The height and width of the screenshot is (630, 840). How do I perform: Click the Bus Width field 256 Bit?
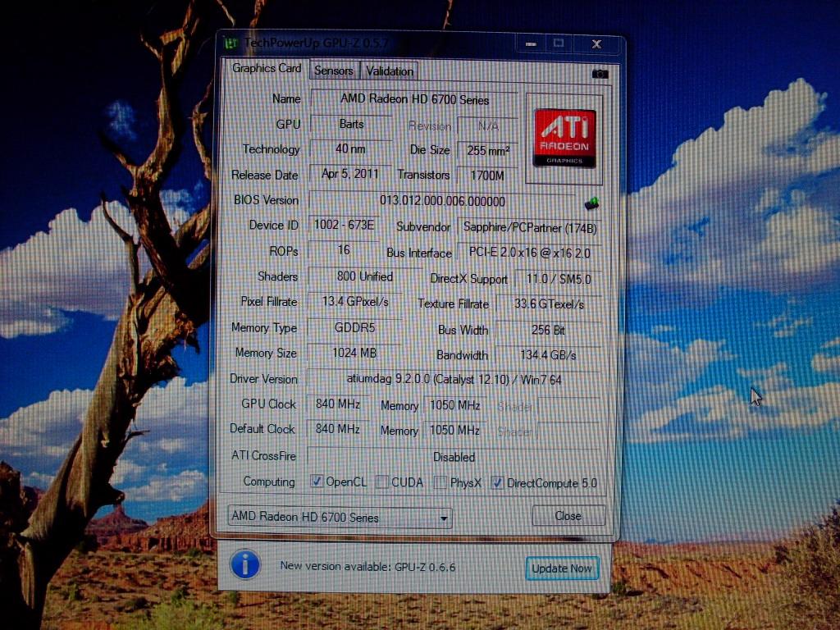(549, 330)
